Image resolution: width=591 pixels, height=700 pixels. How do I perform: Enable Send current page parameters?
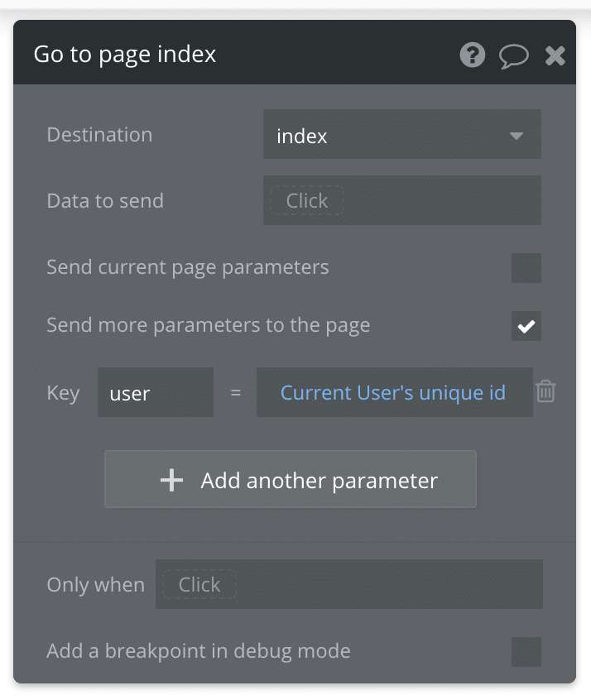[x=526, y=266]
